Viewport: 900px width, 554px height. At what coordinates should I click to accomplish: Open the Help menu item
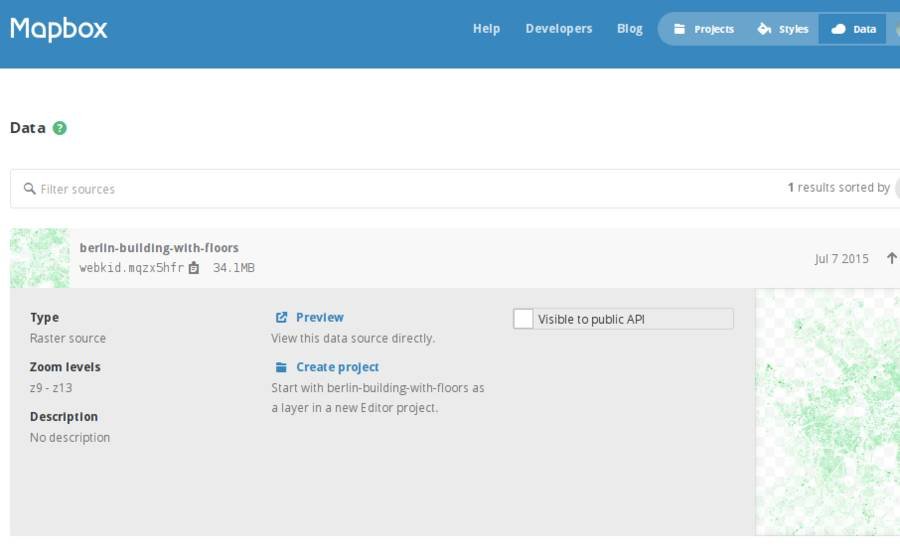pos(486,29)
